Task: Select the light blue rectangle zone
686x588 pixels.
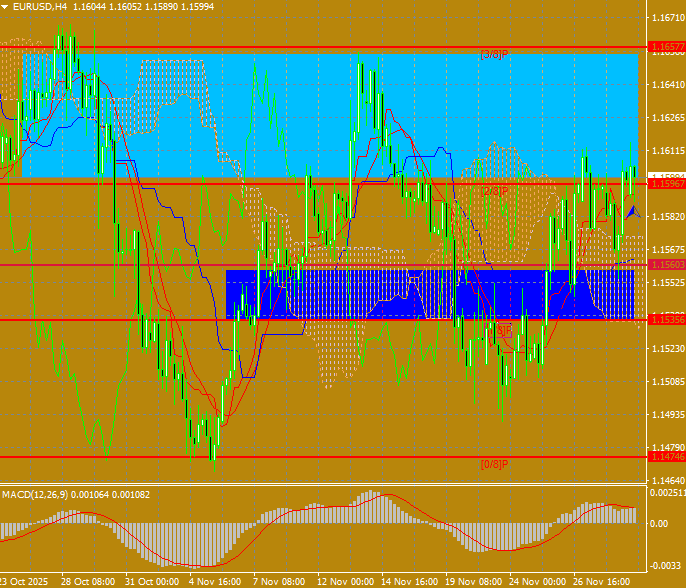Action: [330, 116]
